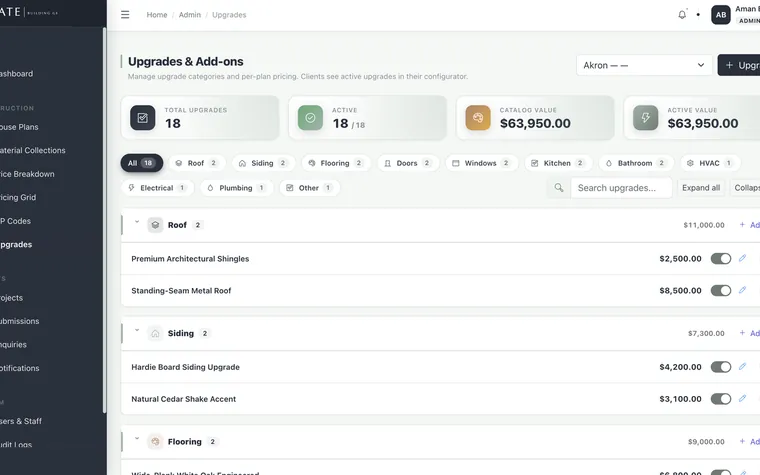Open the notifications bell
The image size is (760, 475).
pos(682,15)
